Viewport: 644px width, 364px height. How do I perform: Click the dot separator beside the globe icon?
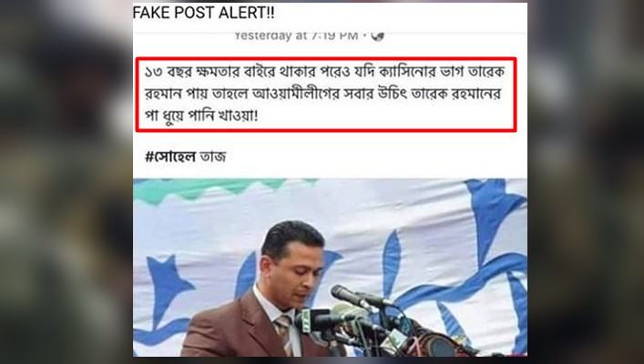click(x=363, y=36)
